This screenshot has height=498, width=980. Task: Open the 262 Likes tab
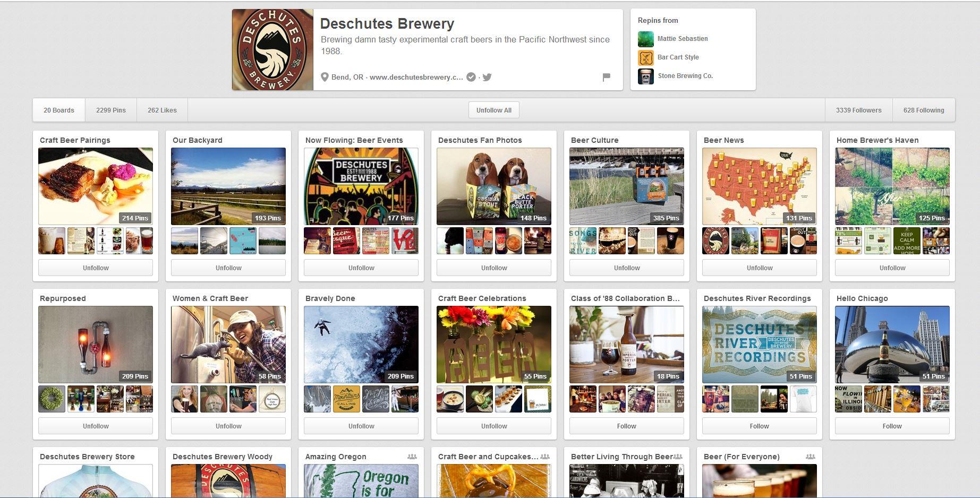tap(162, 110)
